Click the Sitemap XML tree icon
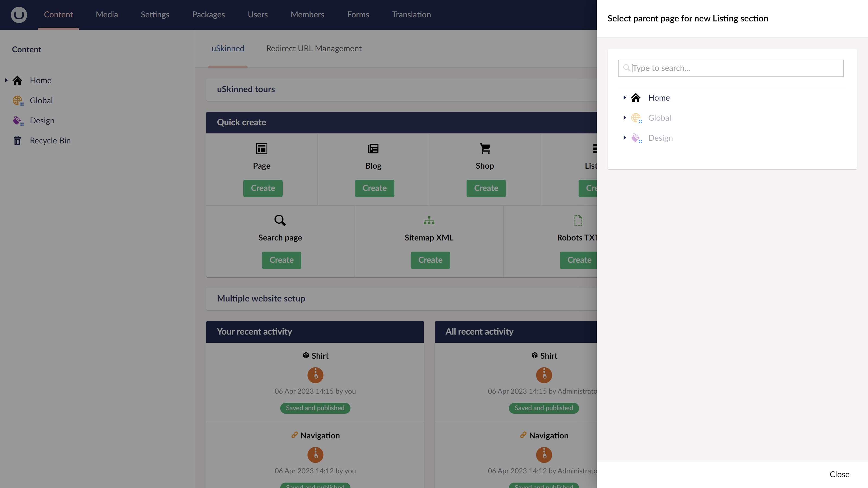Screen dimensions: 868x488 [x=429, y=220]
